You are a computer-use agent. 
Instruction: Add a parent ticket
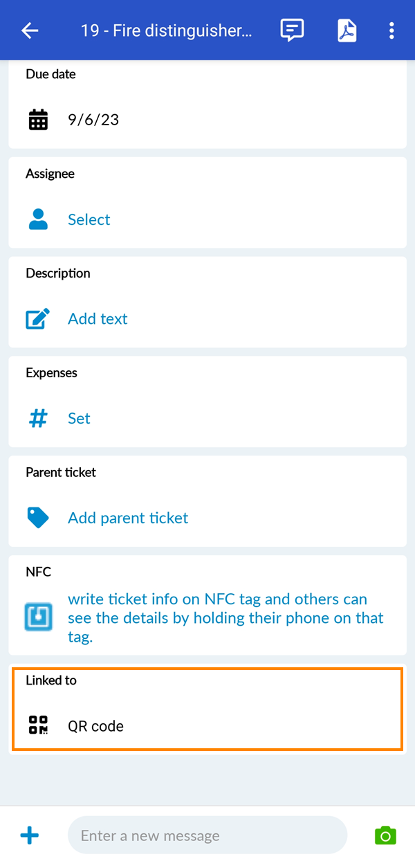(x=128, y=517)
